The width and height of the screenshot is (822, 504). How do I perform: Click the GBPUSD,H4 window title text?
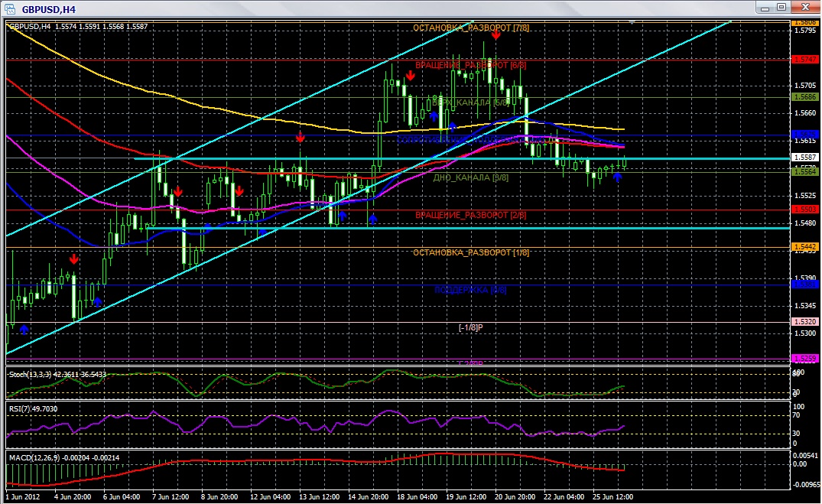48,9
